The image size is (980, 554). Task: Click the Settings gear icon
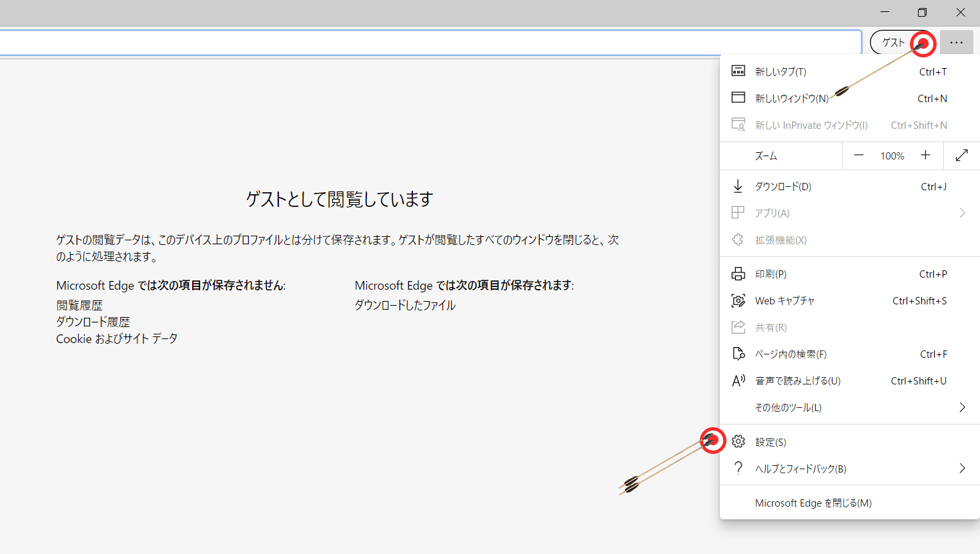[x=739, y=441]
